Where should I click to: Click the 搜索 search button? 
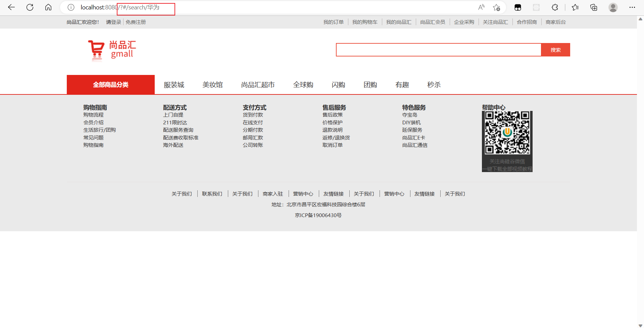coord(555,49)
